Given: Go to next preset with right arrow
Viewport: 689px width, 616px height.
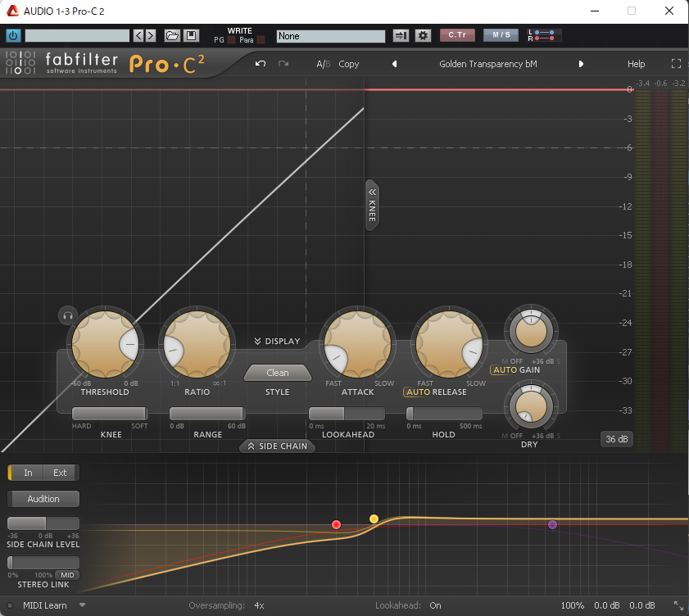Looking at the screenshot, I should (151, 35).
